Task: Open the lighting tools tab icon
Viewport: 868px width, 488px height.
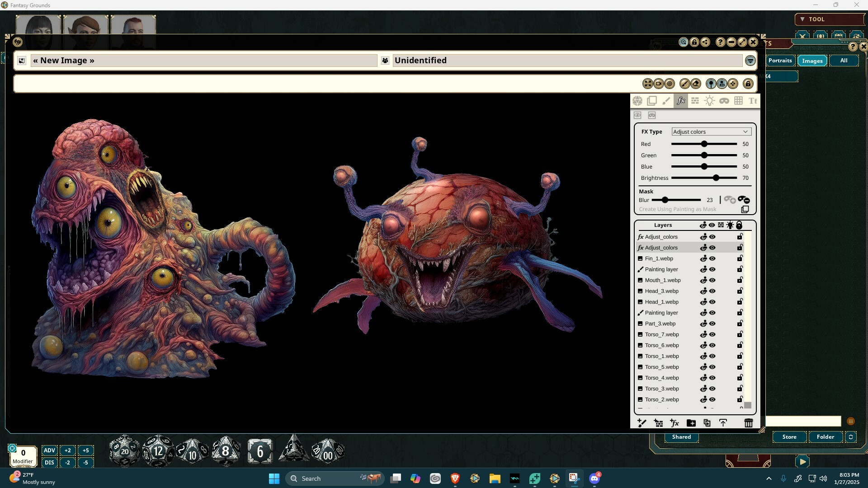Action: tap(709, 101)
